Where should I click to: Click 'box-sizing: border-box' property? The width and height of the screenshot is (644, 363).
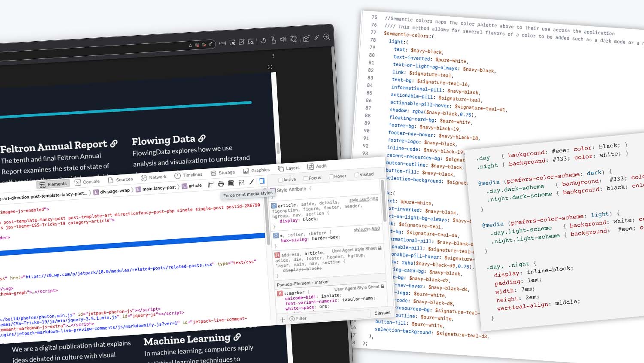pyautogui.click(x=310, y=238)
